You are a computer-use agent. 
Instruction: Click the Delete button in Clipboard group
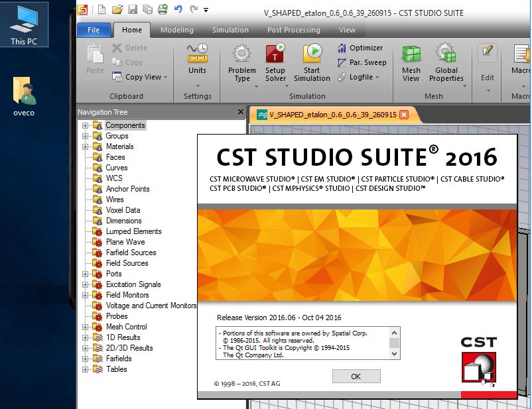pos(130,48)
